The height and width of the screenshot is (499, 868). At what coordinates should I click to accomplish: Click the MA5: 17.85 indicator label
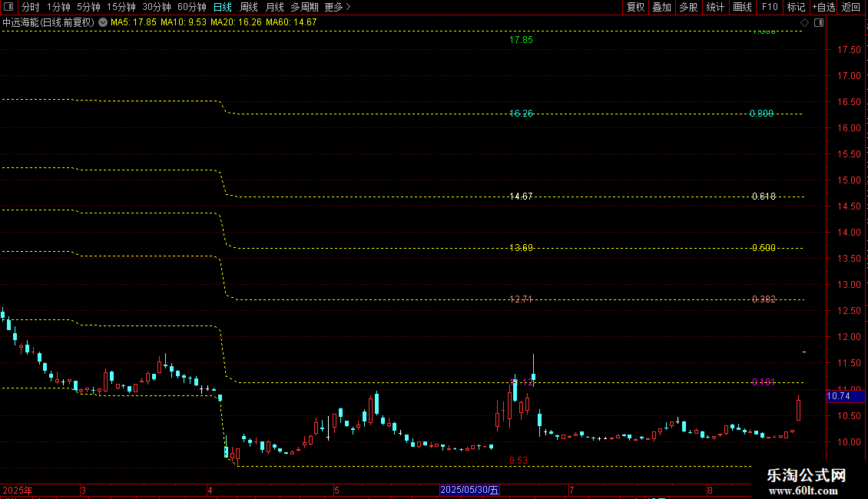[134, 22]
